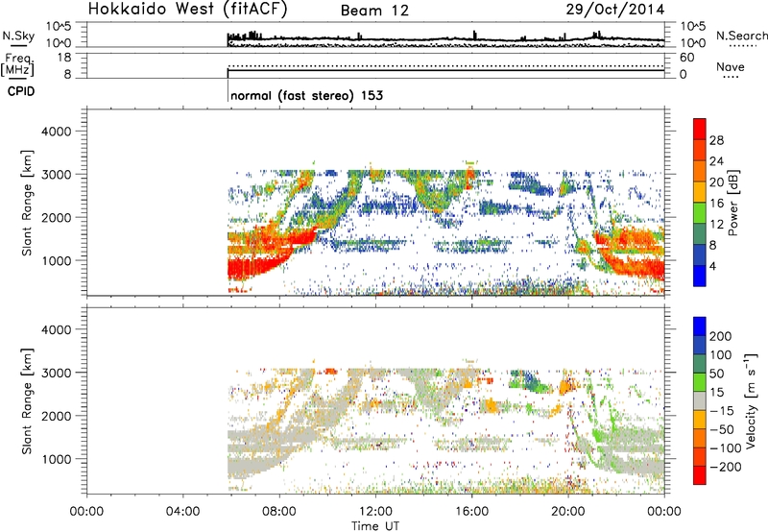
Task: Click the "2000" tick on the power panel axis
Action: (x=57, y=218)
